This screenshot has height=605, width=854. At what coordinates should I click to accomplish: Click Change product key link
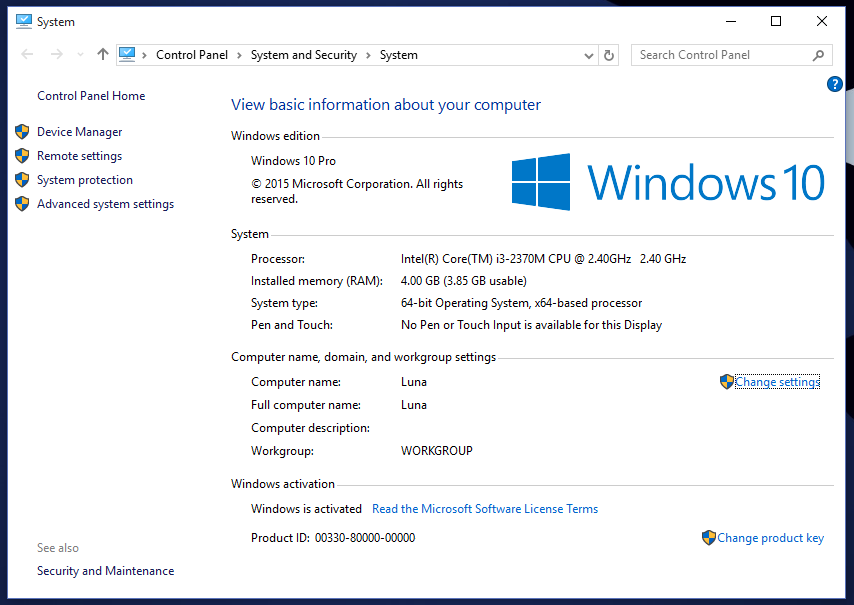(770, 538)
